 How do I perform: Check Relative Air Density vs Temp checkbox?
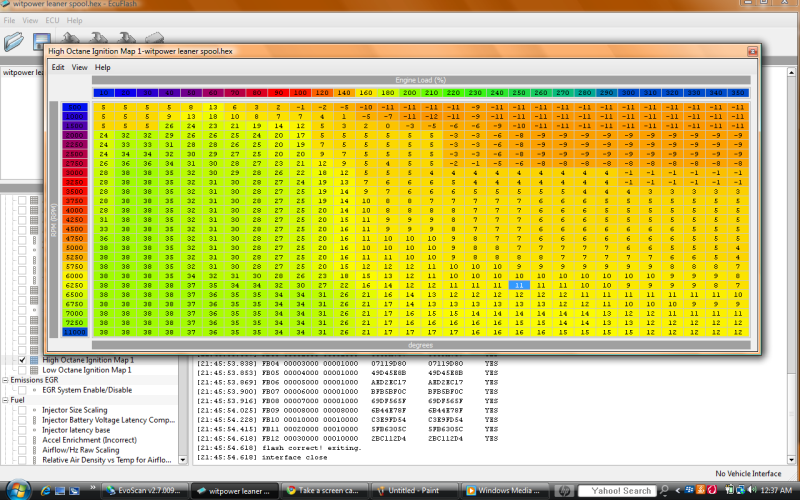click(22, 460)
